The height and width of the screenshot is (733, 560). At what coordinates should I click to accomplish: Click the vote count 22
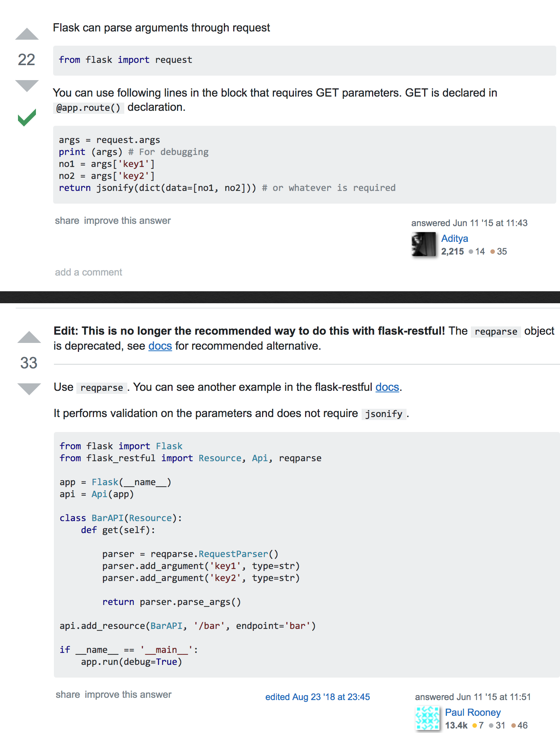[x=27, y=60]
